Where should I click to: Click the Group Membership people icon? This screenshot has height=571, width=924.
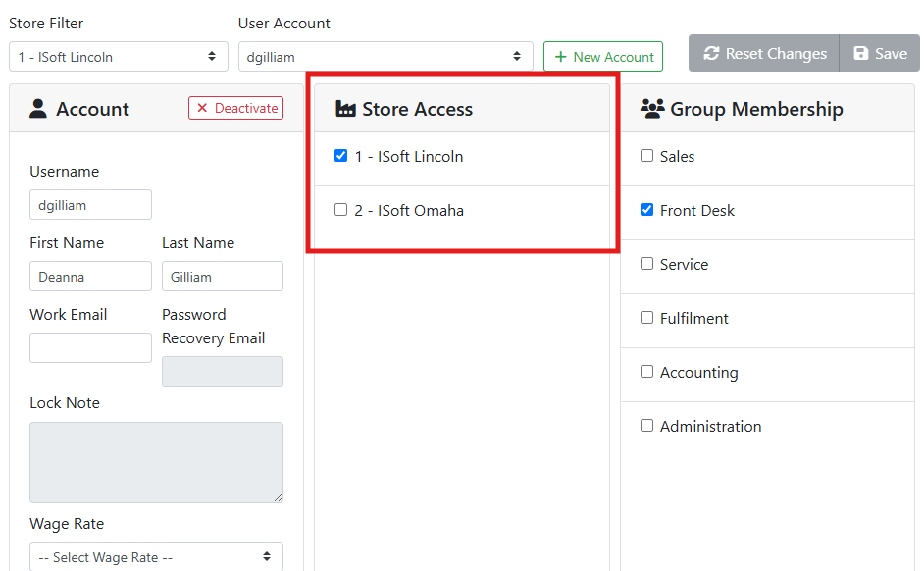(652, 109)
